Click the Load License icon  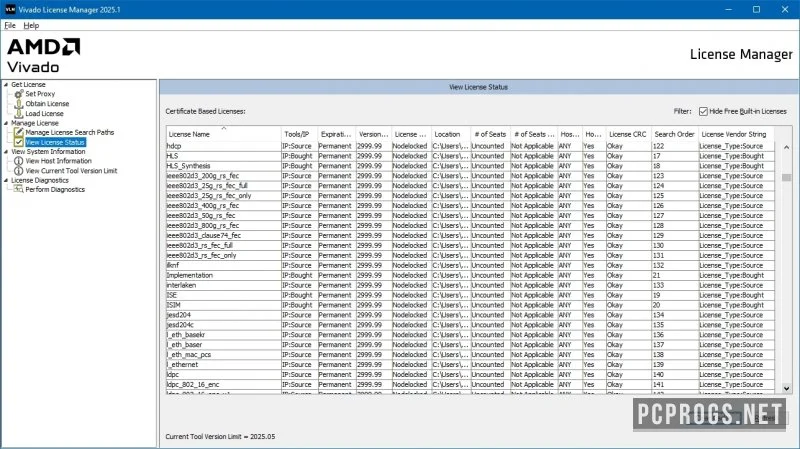click(x=19, y=113)
